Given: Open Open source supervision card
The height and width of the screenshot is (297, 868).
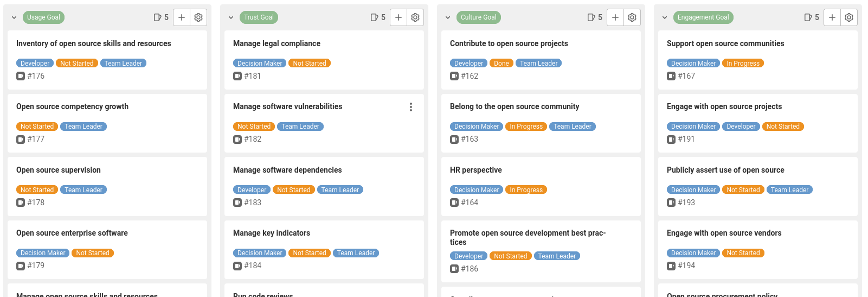Looking at the screenshot, I should pos(59,170).
